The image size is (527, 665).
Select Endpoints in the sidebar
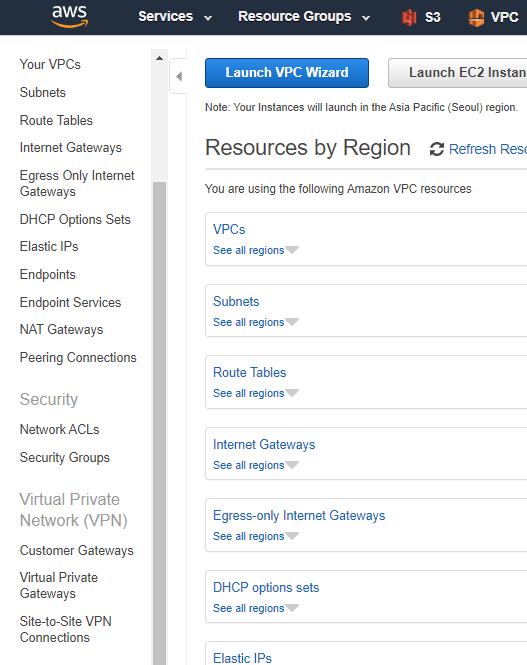[x=47, y=274]
